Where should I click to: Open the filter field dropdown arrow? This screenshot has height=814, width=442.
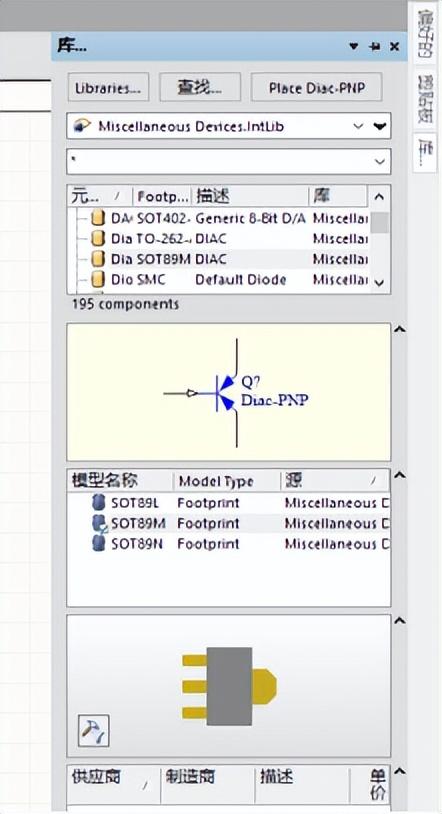point(380,162)
